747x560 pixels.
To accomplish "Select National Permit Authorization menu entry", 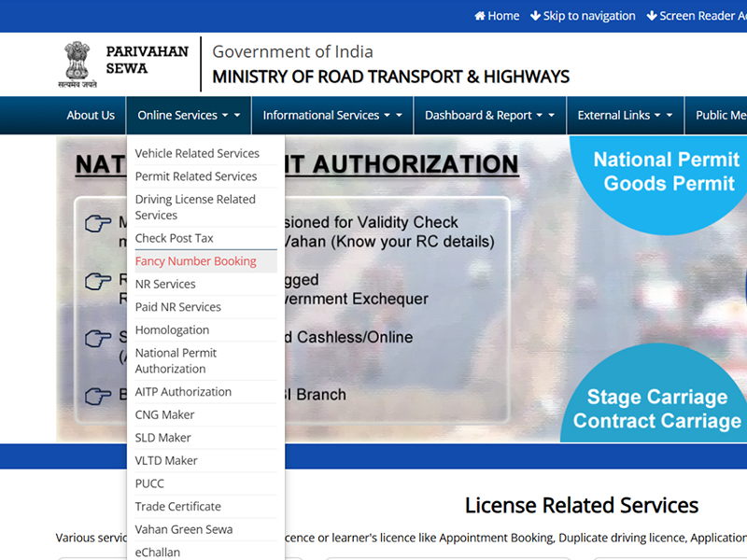I will click(x=176, y=360).
